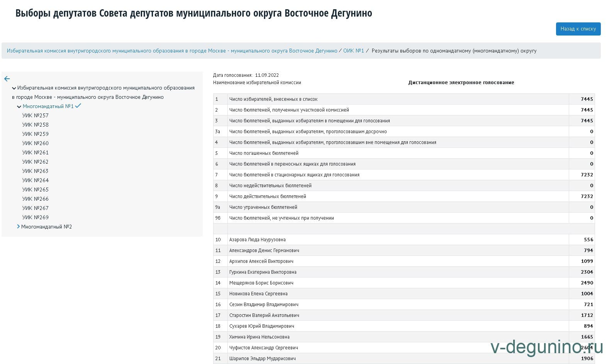Click the checkmark next to Многомандатный №1
Image resolution: width=607 pixels, height=364 pixels.
pyautogui.click(x=78, y=106)
